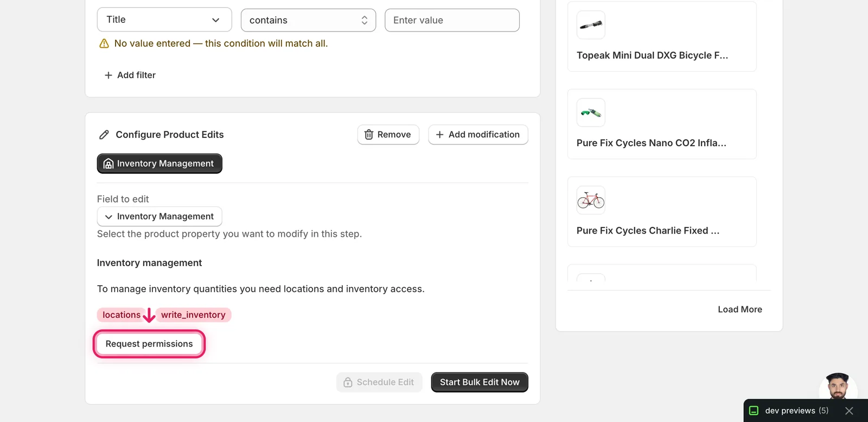Click Load More products link
868x422 pixels.
click(740, 310)
